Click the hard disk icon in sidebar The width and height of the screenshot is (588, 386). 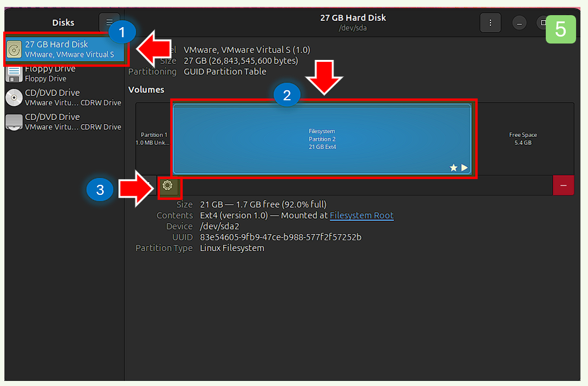coord(14,50)
